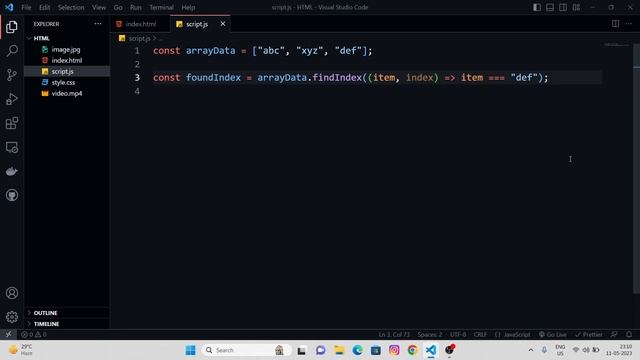Toggle bottom panel visibility
This screenshot has width=640, height=360.
(550, 7)
